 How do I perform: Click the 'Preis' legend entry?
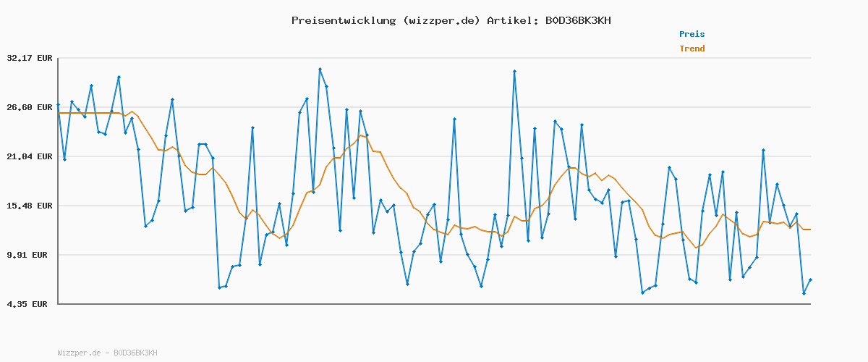tap(692, 34)
